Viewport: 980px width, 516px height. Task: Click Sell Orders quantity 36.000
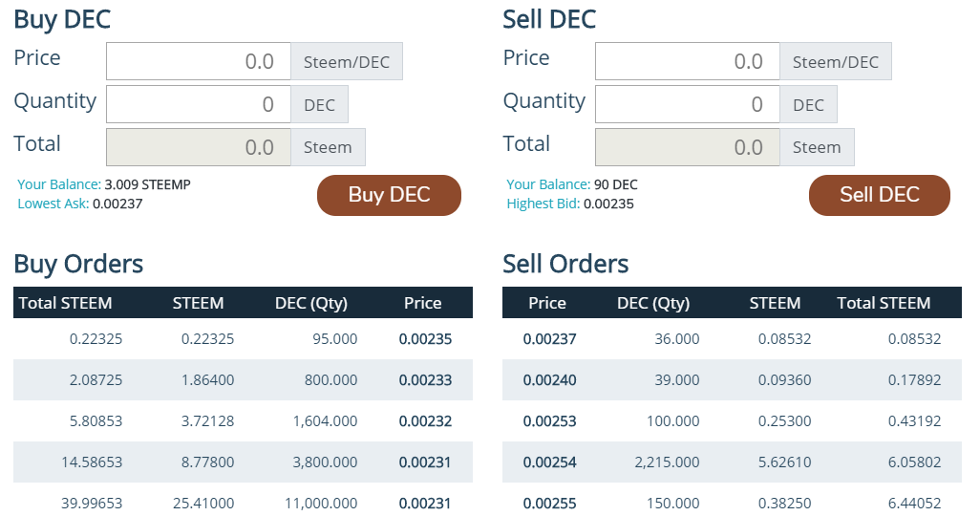[x=677, y=339]
